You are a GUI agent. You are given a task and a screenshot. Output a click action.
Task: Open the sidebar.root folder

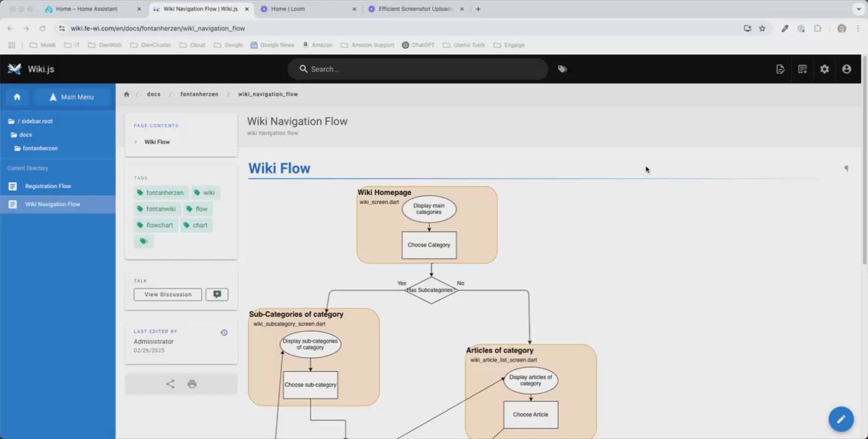coord(30,121)
